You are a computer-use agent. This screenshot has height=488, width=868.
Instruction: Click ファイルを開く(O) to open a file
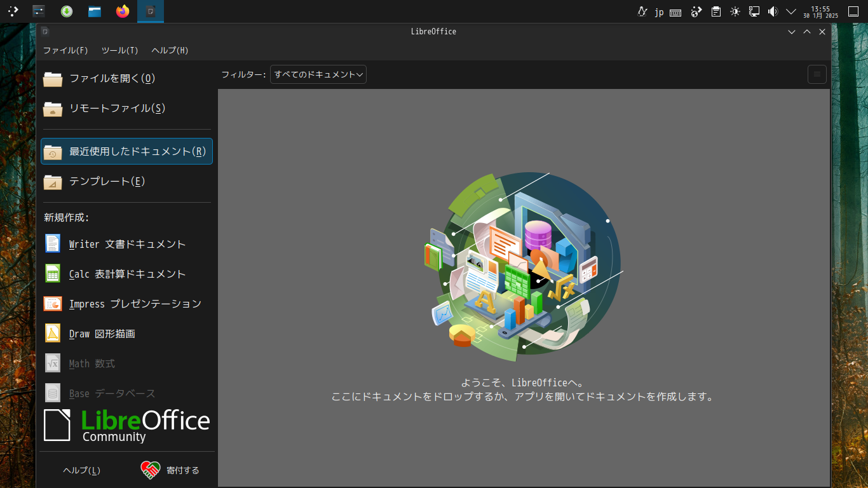126,78
